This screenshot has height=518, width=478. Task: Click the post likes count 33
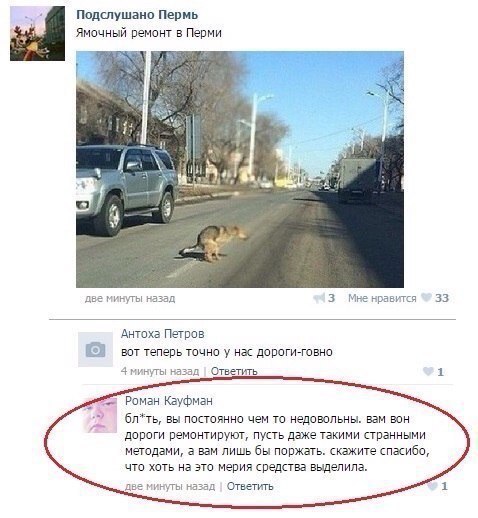tap(442, 298)
